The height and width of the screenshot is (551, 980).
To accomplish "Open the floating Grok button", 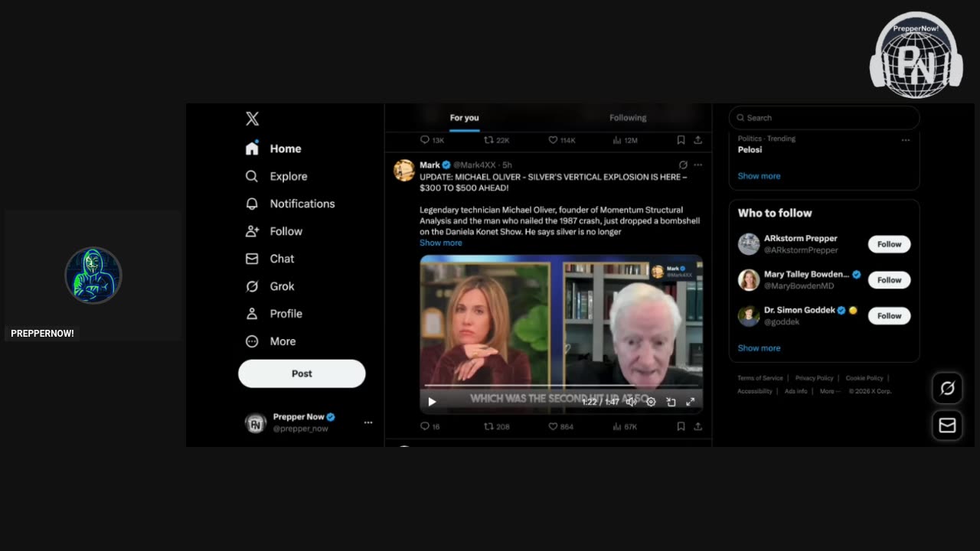I will click(947, 389).
